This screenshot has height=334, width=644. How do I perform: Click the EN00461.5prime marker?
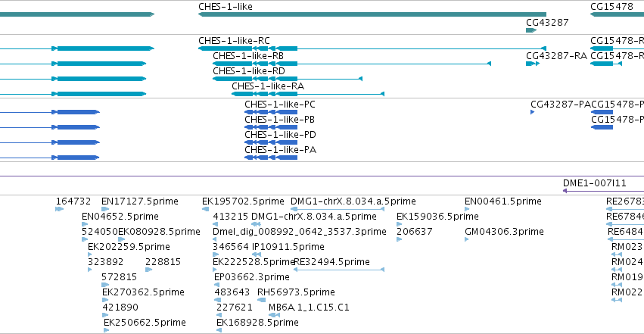click(467, 209)
